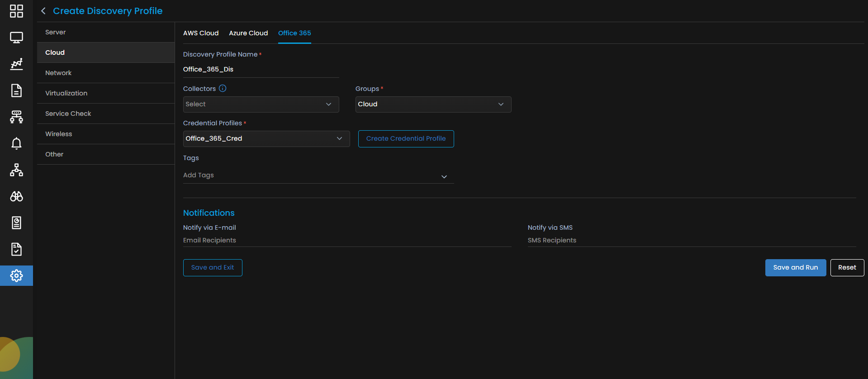
Task: Click the SMS Recipients field
Action: pyautogui.click(x=692, y=240)
